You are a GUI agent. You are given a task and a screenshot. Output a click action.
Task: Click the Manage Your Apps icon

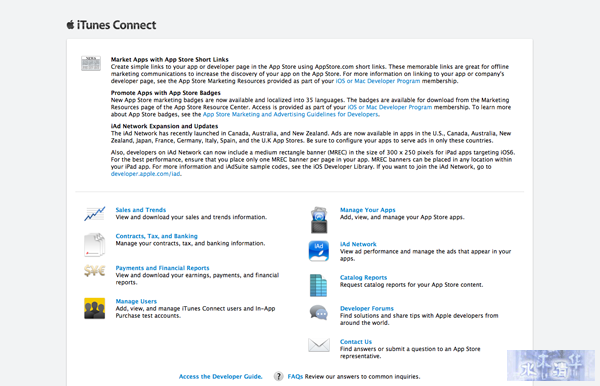pos(319,220)
